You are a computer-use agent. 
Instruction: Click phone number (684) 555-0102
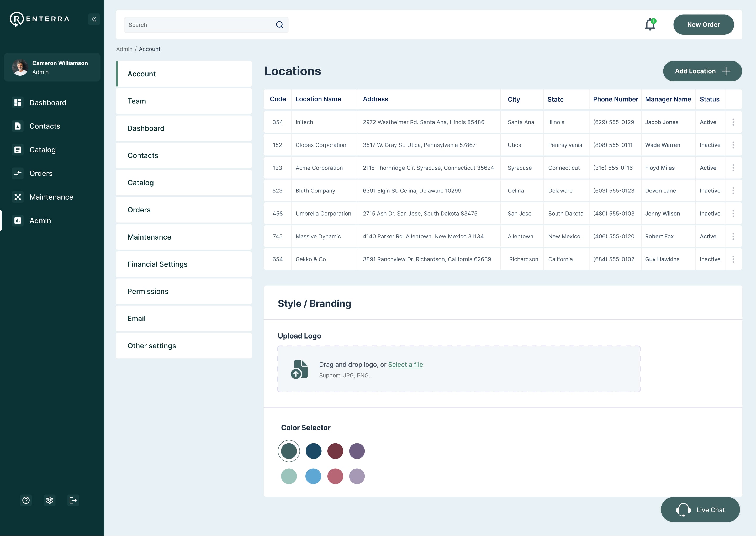point(614,259)
